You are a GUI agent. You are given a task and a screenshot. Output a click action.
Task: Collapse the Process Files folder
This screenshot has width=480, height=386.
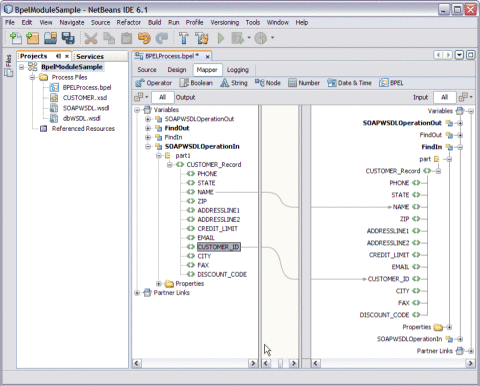[x=32, y=77]
